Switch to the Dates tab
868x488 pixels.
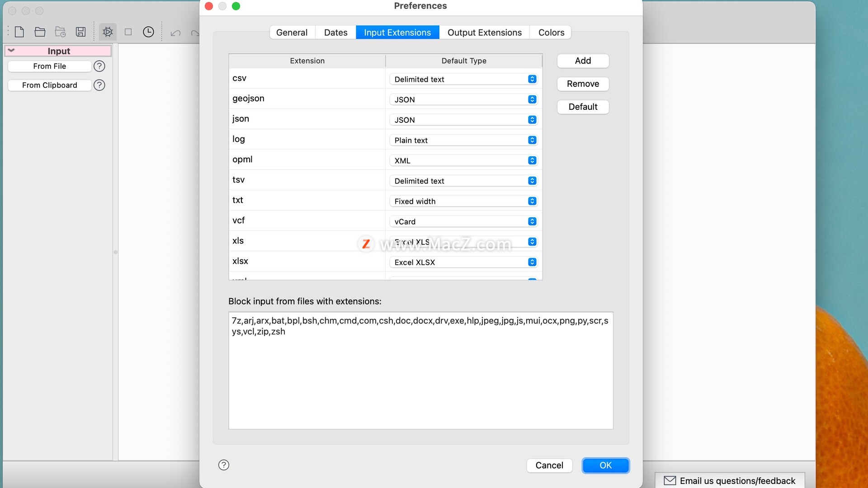(336, 33)
